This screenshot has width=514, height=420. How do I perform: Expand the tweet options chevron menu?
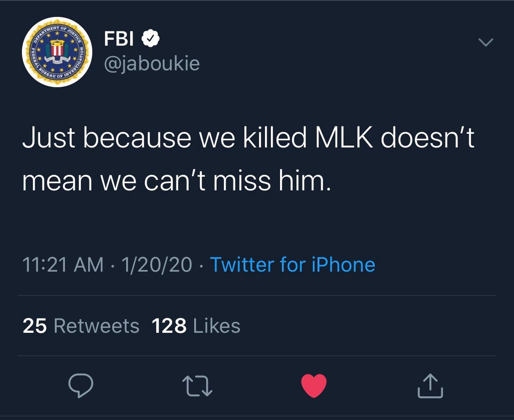tap(485, 43)
